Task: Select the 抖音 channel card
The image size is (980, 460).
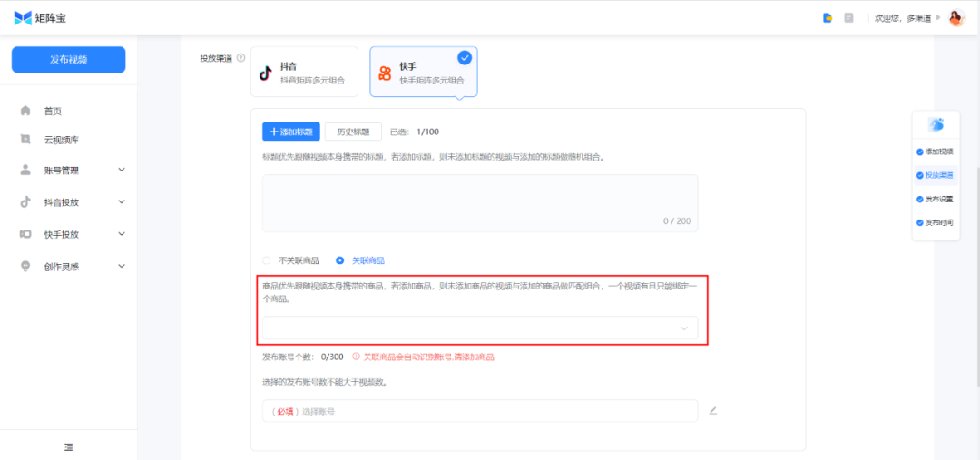Action: [x=304, y=72]
